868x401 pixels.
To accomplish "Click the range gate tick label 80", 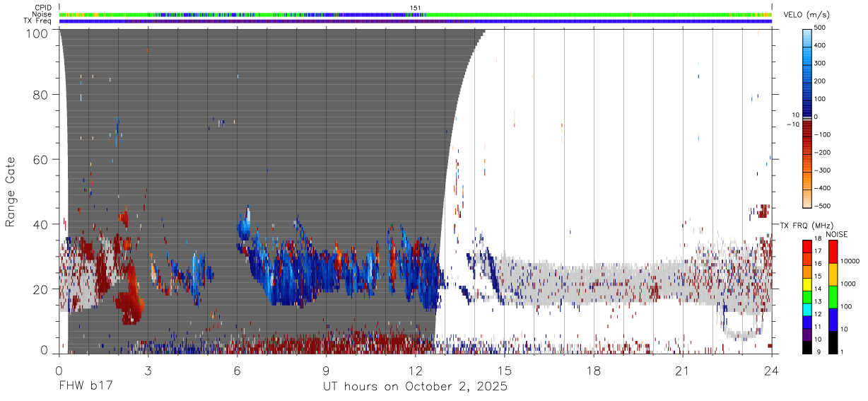I will 42,95.
